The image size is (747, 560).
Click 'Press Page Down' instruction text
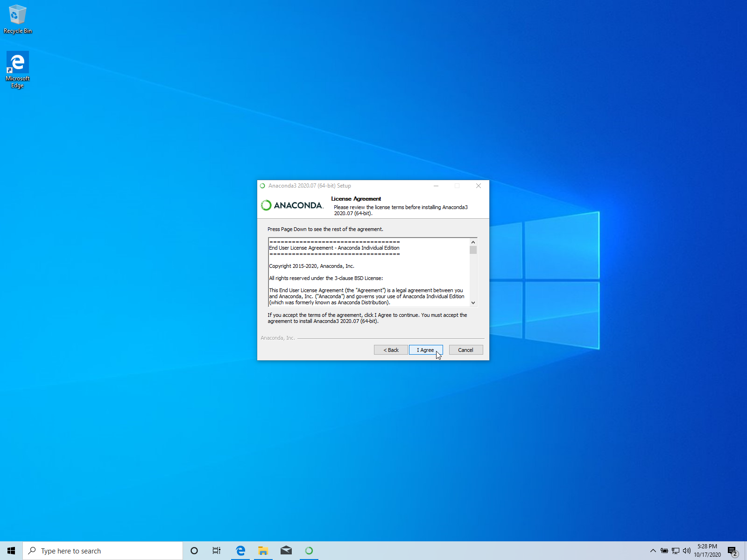pyautogui.click(x=325, y=229)
